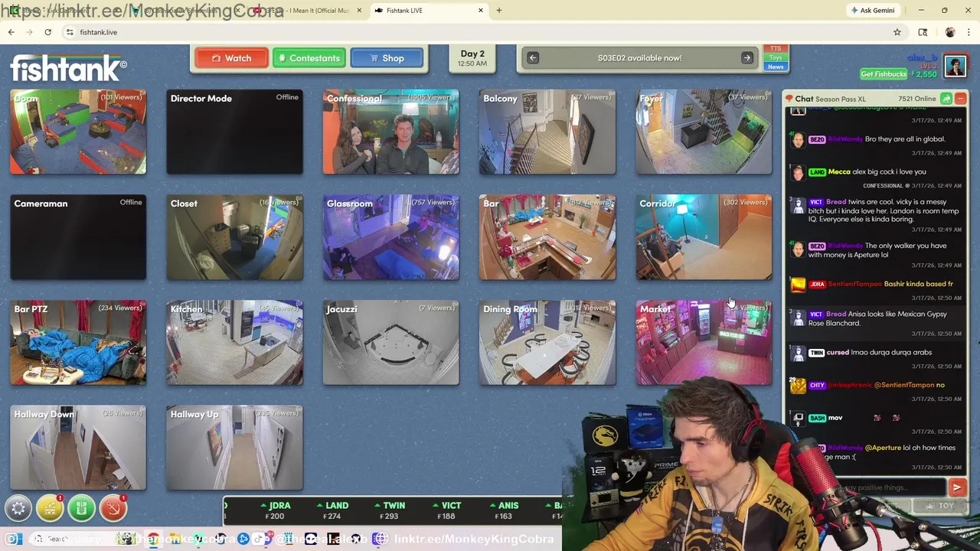Minimize the chat panel
This screenshot has height=551, width=980.
click(960, 99)
